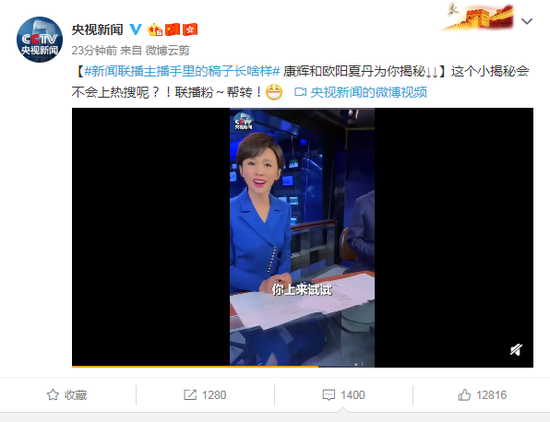This screenshot has height=422, width=550.
Task: Seek on the orange video progress bar
Action: pos(302,367)
